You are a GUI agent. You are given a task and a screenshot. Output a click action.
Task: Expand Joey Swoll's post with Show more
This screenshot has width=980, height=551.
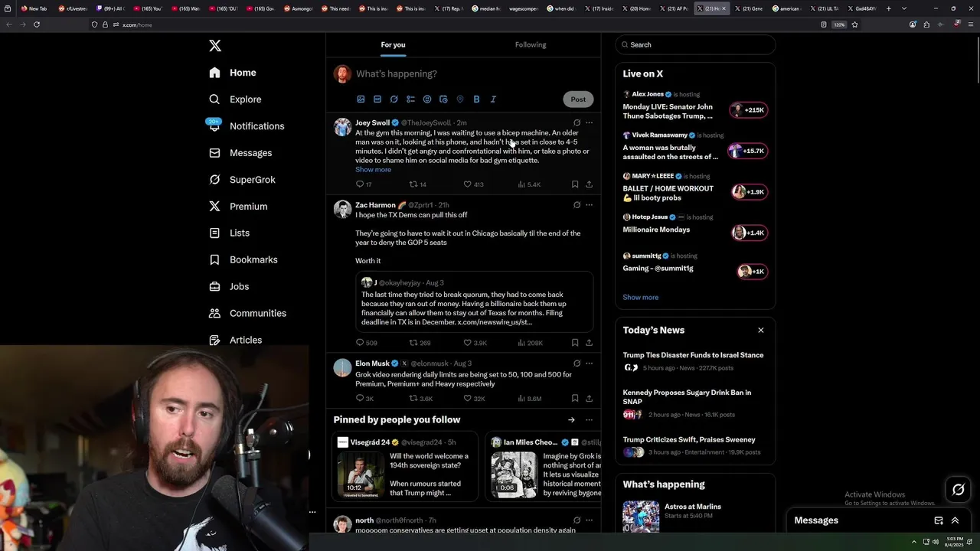pos(373,170)
